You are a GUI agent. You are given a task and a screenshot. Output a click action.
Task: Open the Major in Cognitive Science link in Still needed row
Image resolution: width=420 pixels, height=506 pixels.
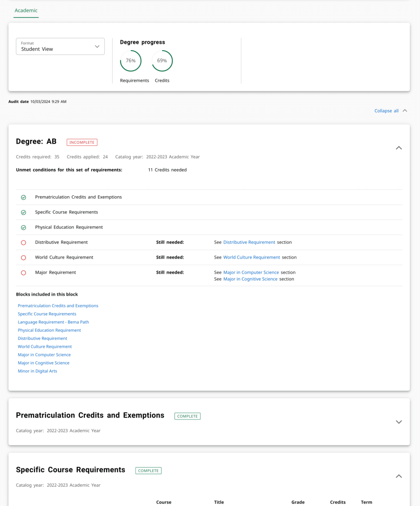point(250,279)
